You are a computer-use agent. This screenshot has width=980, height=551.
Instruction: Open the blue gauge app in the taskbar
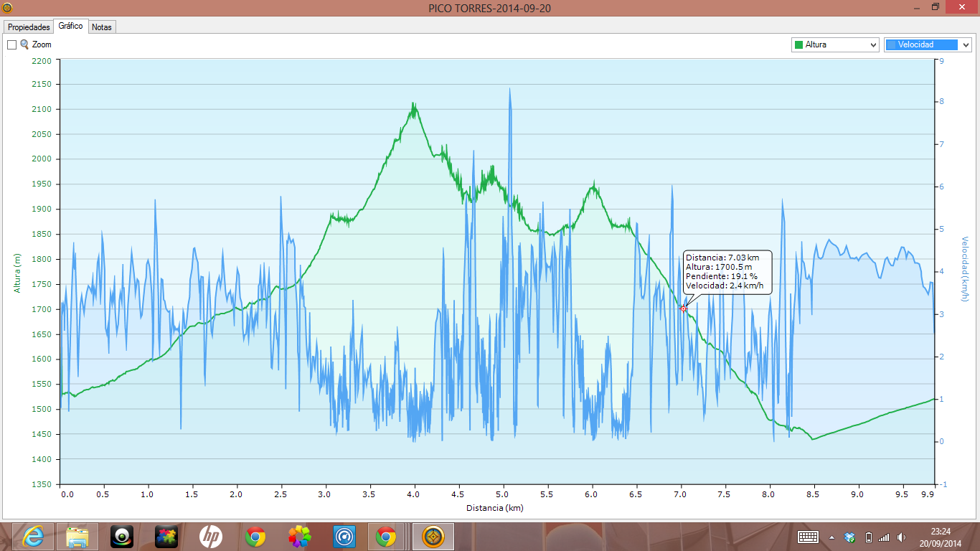pyautogui.click(x=344, y=537)
